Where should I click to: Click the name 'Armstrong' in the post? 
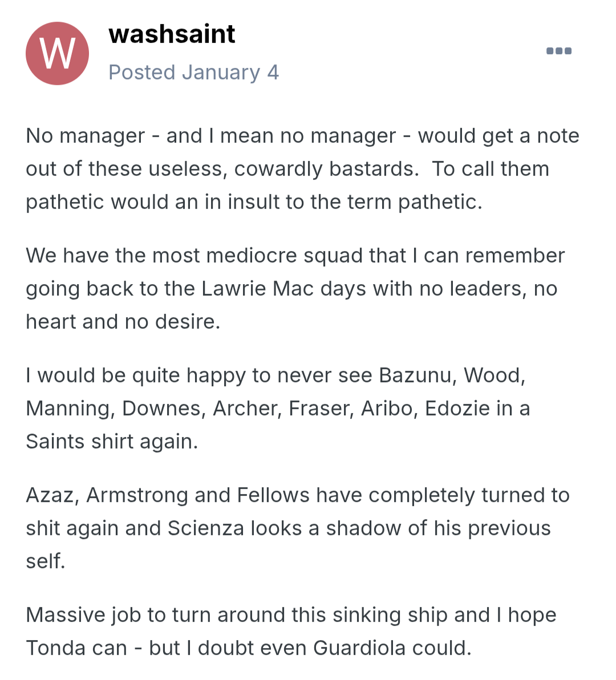(x=137, y=495)
